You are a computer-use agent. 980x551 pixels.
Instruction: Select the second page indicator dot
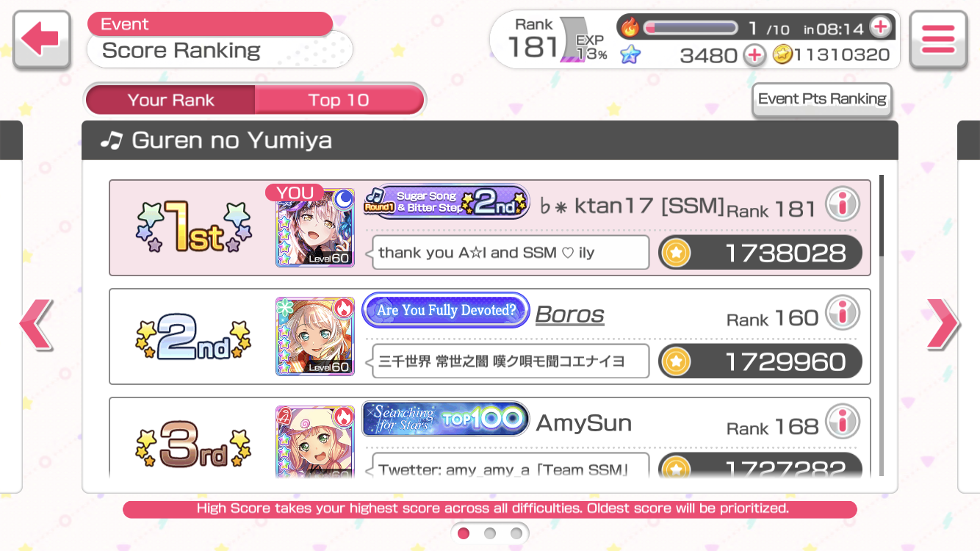coord(490,533)
